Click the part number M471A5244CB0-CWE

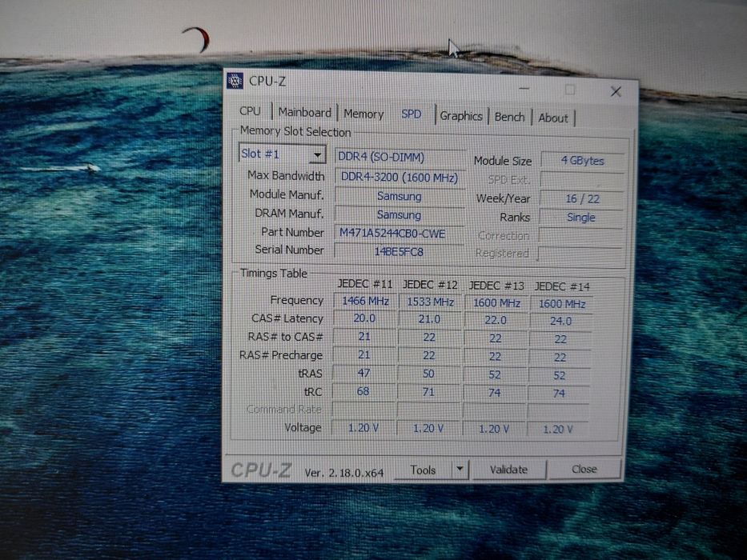(400, 234)
